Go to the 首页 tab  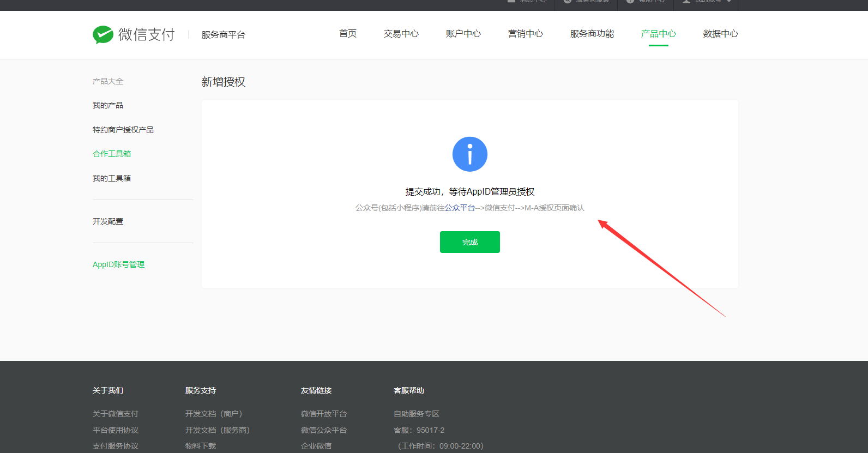[348, 34]
